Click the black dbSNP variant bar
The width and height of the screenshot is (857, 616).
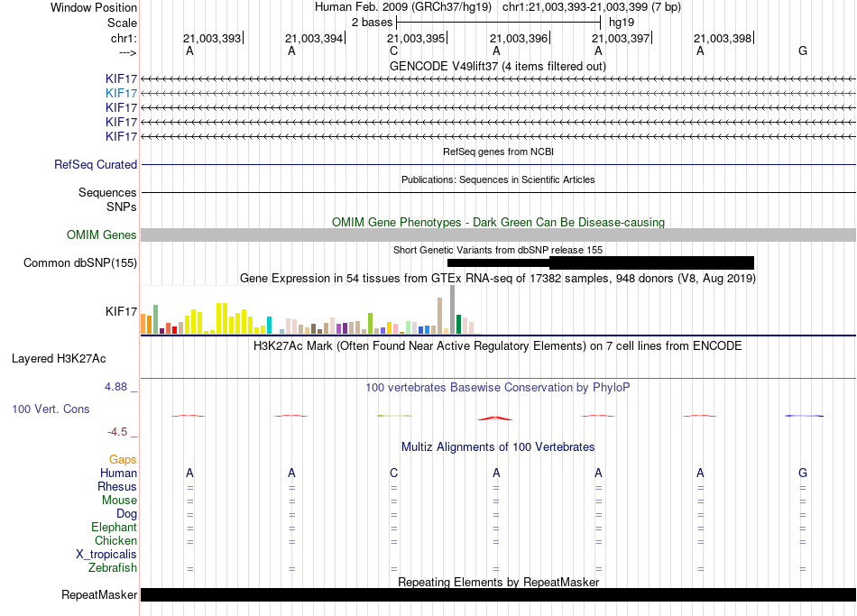pos(601,263)
